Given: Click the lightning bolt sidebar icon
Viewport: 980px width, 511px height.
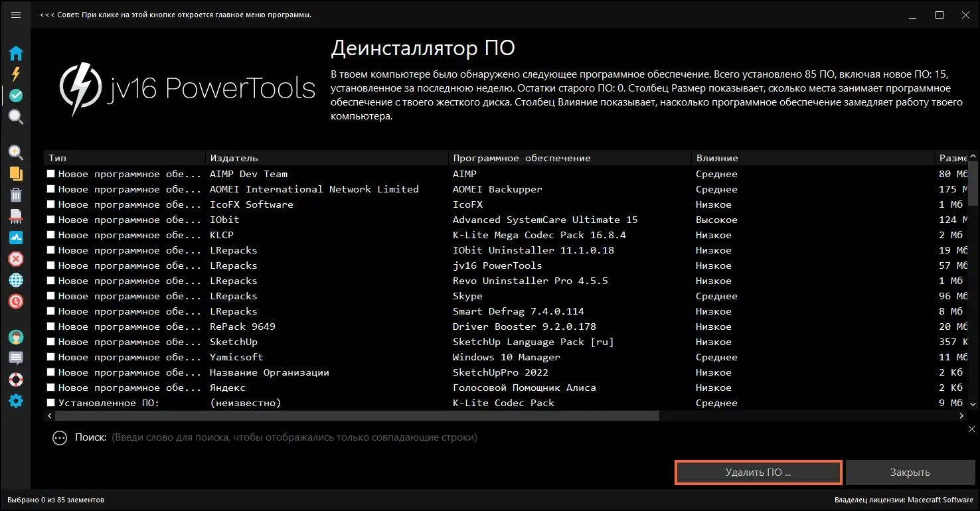Looking at the screenshot, I should pyautogui.click(x=16, y=74).
